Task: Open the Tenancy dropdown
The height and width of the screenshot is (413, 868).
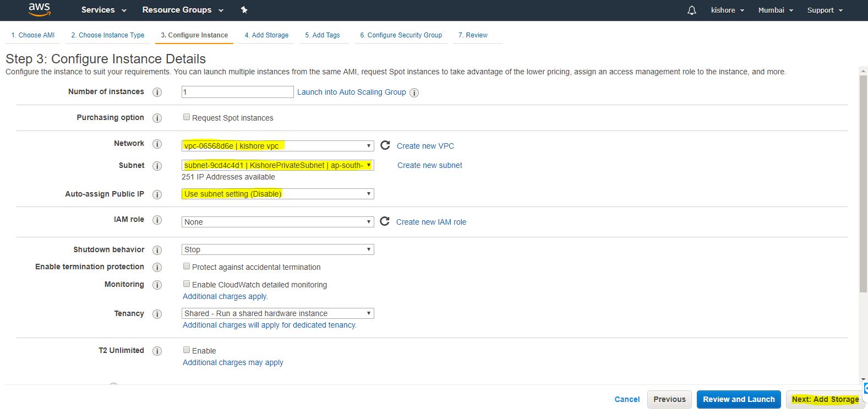Action: tap(277, 313)
